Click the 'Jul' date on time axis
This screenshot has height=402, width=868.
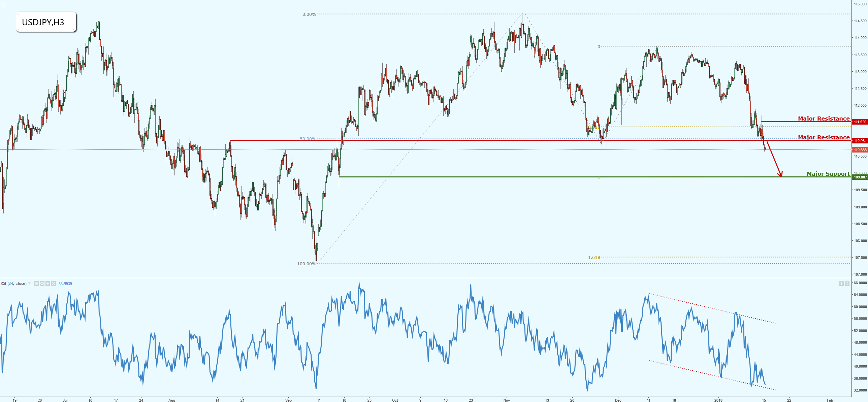pos(65,400)
